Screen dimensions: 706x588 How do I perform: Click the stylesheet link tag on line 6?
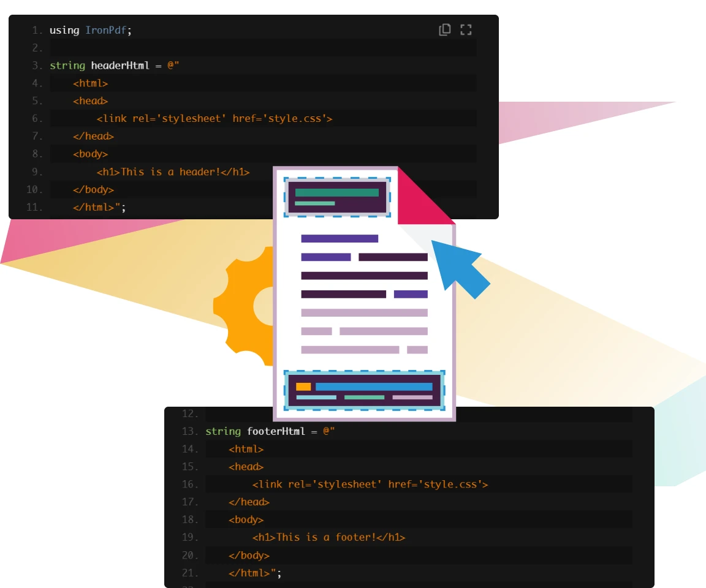(x=214, y=119)
